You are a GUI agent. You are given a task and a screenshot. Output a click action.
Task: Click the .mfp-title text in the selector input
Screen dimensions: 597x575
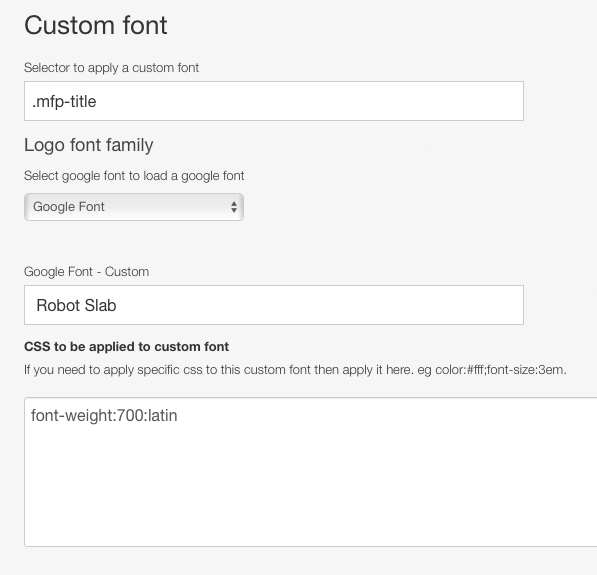point(64,102)
